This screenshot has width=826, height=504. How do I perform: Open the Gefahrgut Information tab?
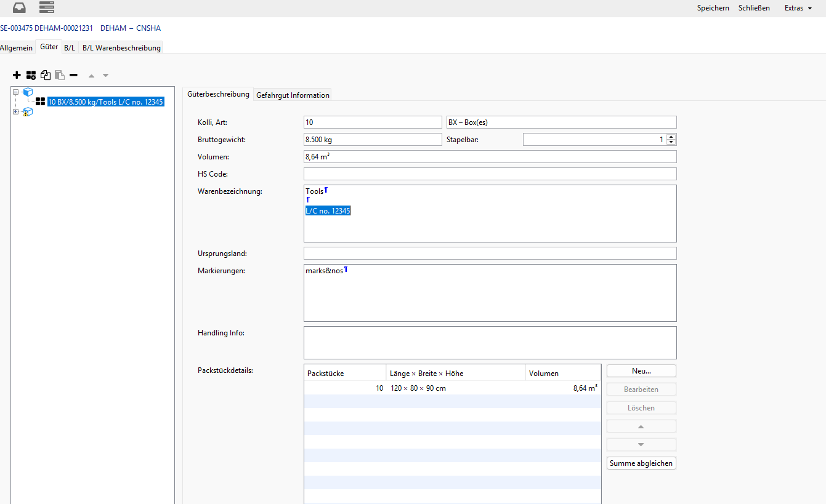pyautogui.click(x=293, y=95)
